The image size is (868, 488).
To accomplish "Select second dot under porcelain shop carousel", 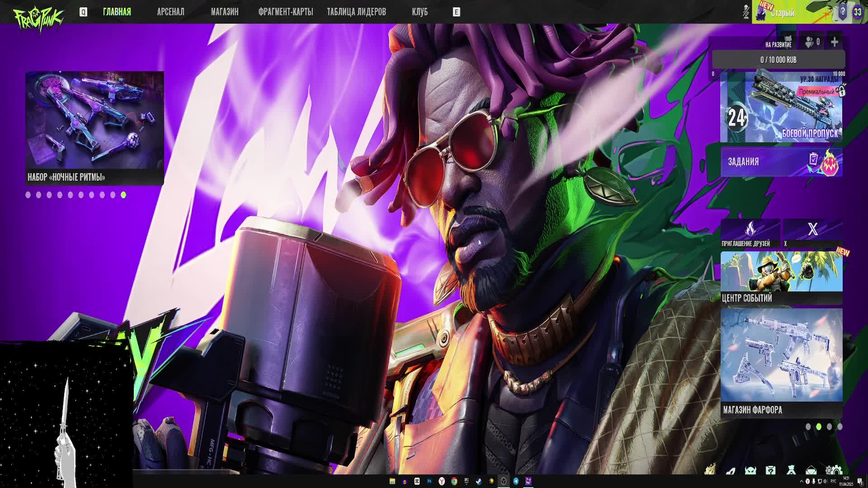I will pyautogui.click(x=818, y=427).
